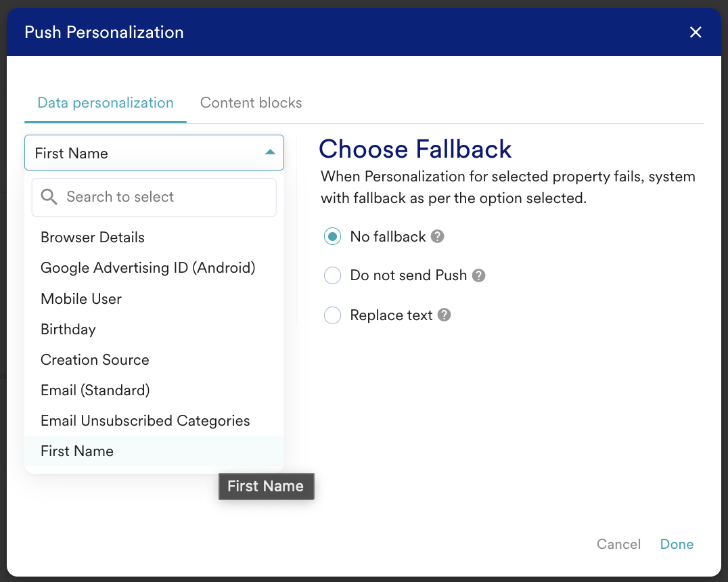The width and height of the screenshot is (728, 582).
Task: Select the No fallback radio button
Action: click(x=332, y=236)
